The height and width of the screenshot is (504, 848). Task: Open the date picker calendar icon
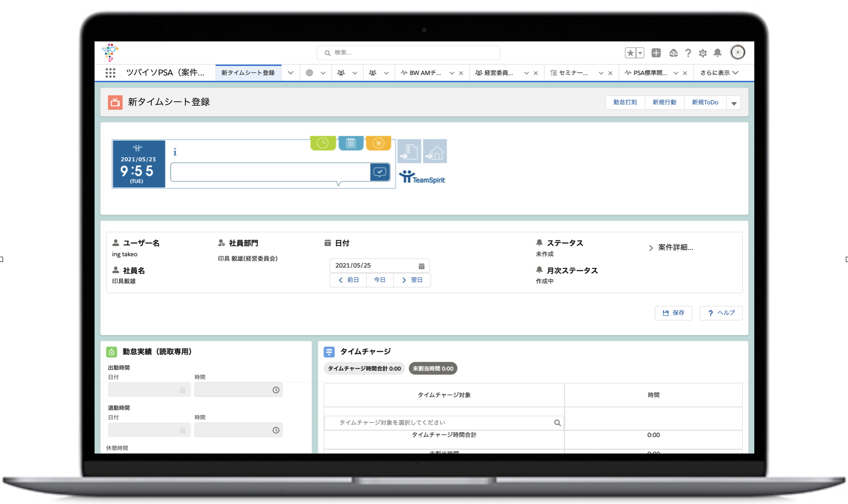tap(421, 266)
